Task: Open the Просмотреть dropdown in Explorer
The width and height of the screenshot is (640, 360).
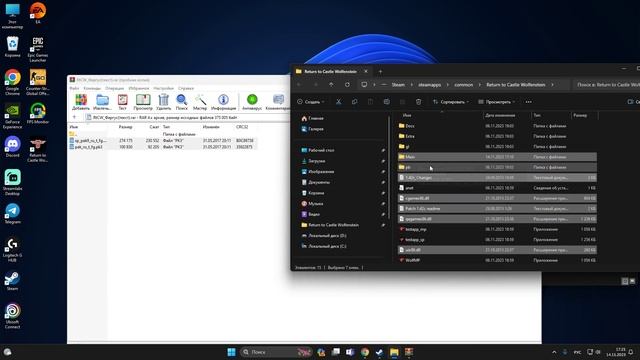Action: tap(496, 102)
